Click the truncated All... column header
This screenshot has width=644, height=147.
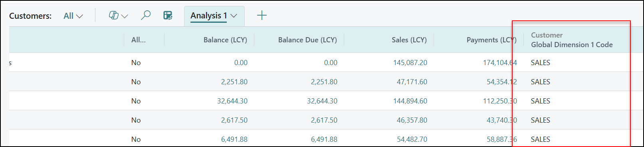tap(139, 40)
